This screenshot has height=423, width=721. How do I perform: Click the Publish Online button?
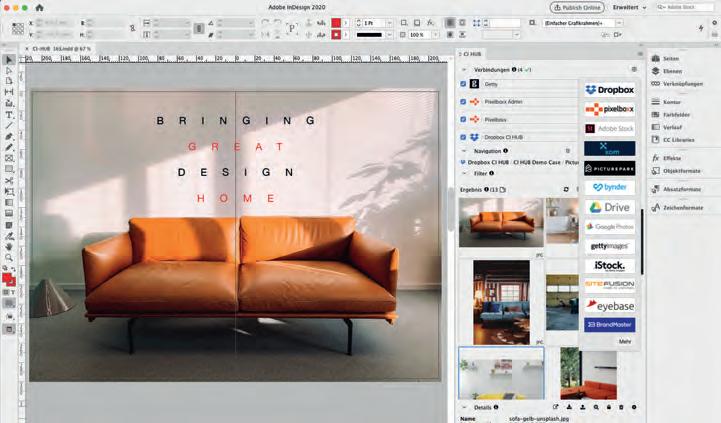[577, 7]
